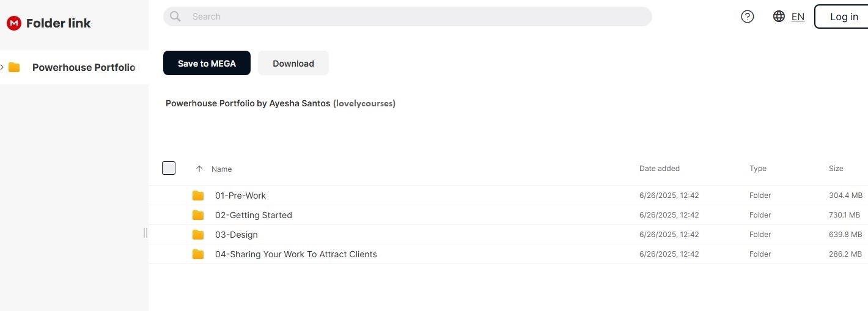Click the 04-Sharing Your Work folder icon

pyautogui.click(x=198, y=254)
